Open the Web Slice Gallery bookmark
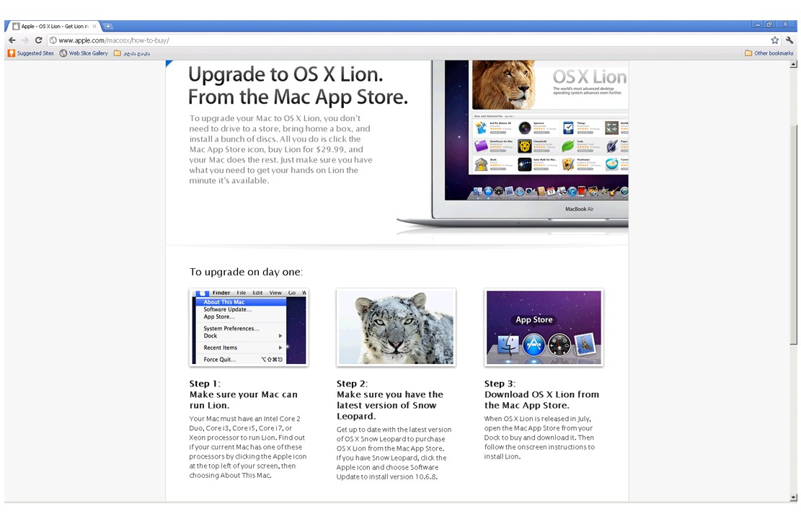 [x=84, y=53]
